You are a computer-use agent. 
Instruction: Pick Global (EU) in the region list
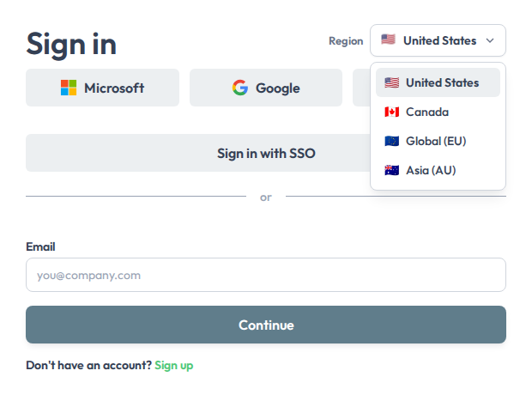pyautogui.click(x=438, y=141)
